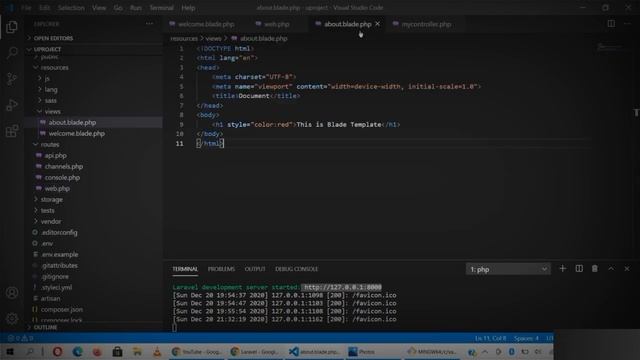640x360 pixels.
Task: Click http://127.0.0.1:8000 link in terminal
Action: pos(342,287)
